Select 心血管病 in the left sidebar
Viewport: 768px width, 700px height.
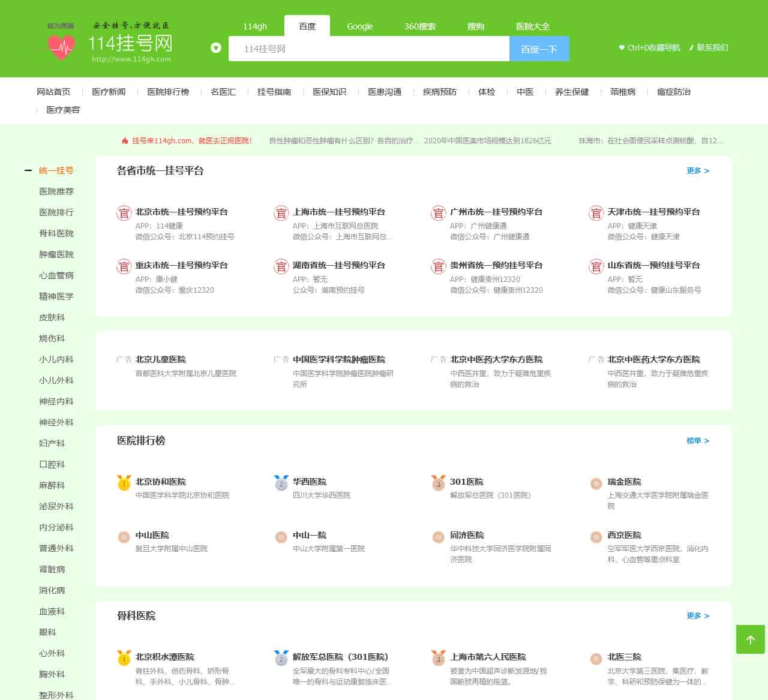pos(56,275)
